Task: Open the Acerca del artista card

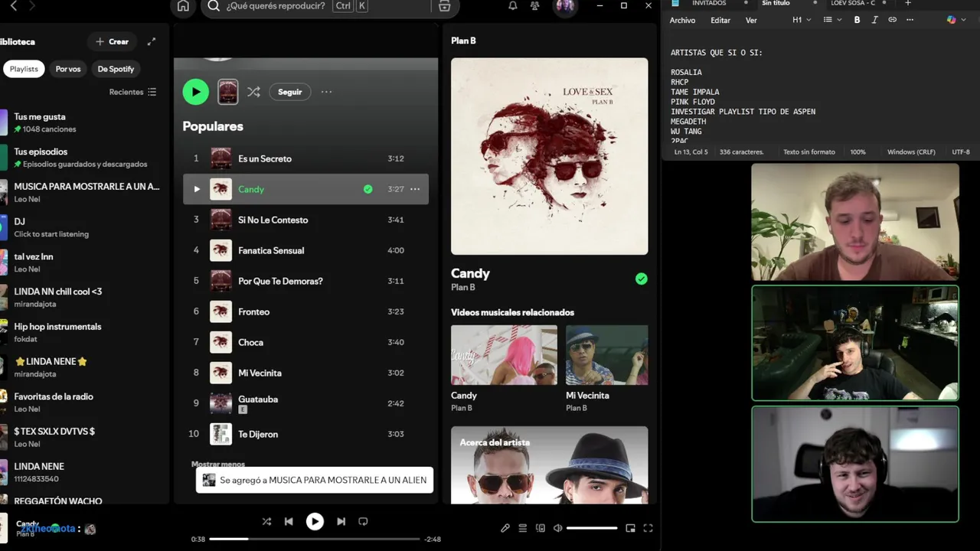Action: 549,465
